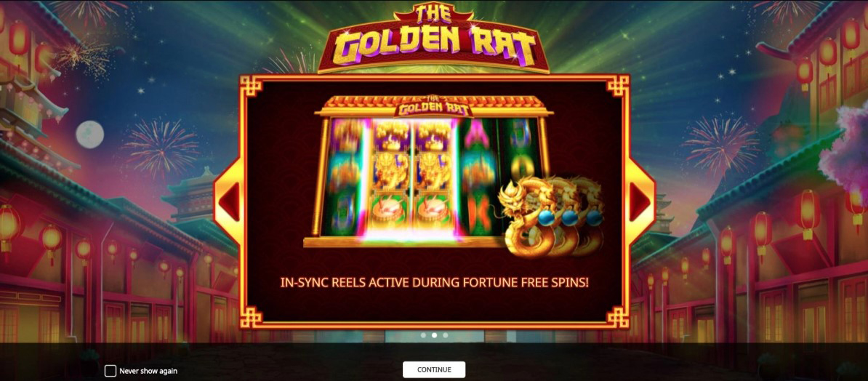This screenshot has height=381, width=868.
Task: Click the blurred first spinning reel
Action: (x=345, y=176)
